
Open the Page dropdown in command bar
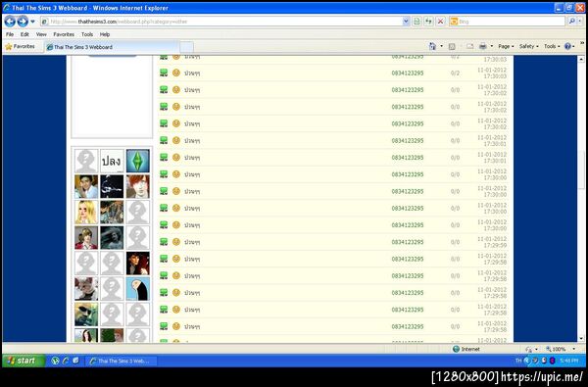coord(506,46)
